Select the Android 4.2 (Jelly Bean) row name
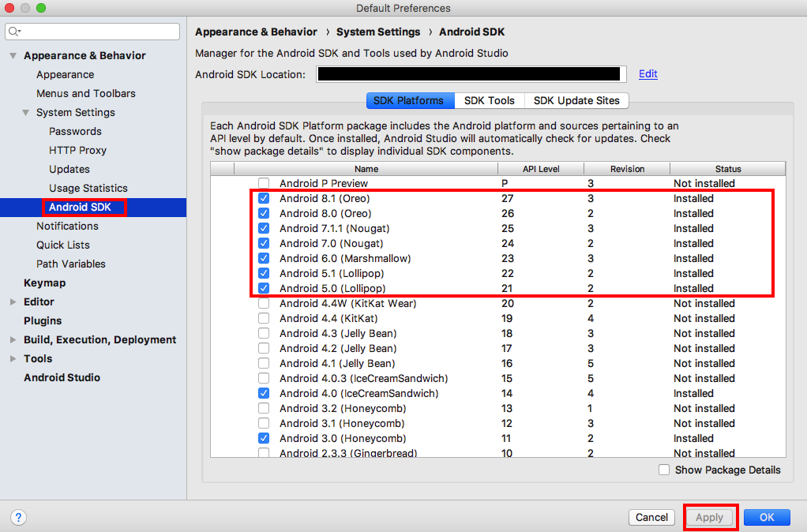Image resolution: width=807 pixels, height=532 pixels. (338, 348)
